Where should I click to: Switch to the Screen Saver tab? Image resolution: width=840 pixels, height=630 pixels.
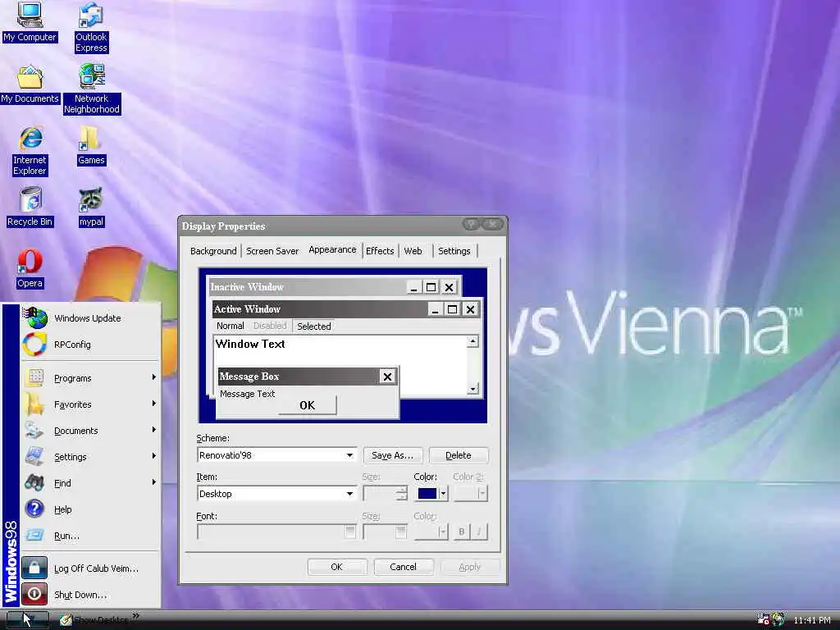coord(272,251)
